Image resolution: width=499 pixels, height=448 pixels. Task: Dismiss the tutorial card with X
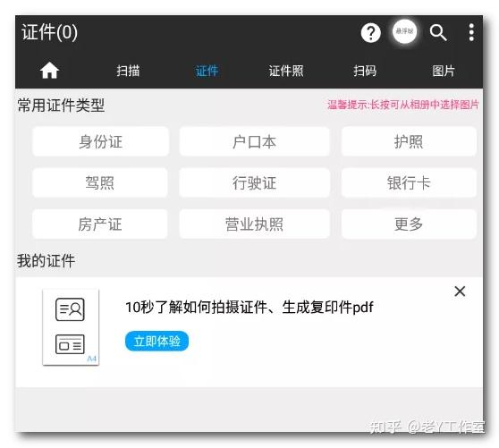click(460, 292)
